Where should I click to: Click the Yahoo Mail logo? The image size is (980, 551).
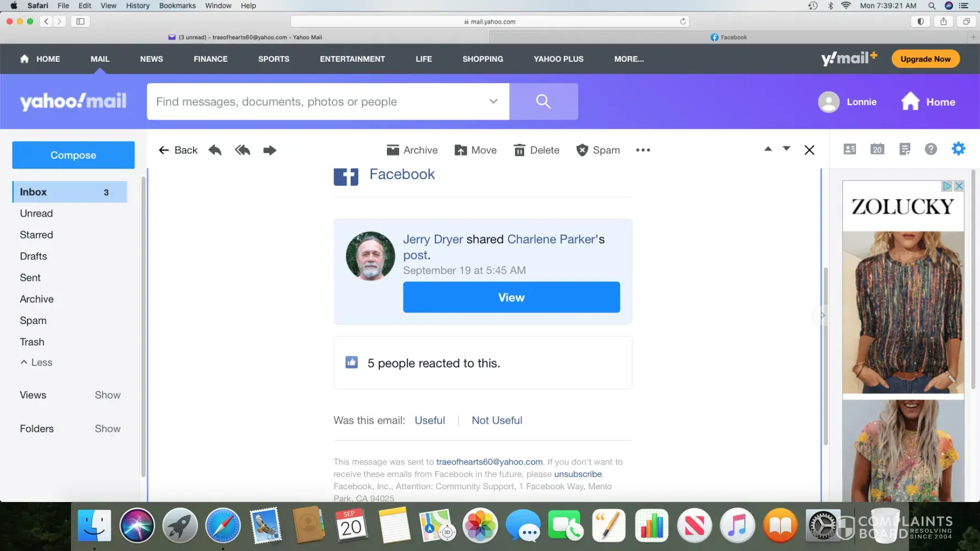73,101
